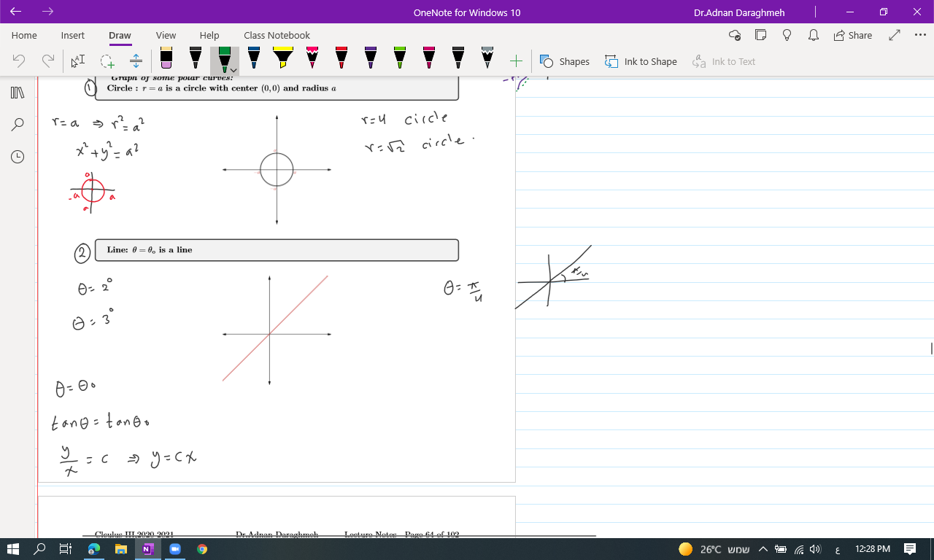Navigate back with the back arrow

point(15,12)
